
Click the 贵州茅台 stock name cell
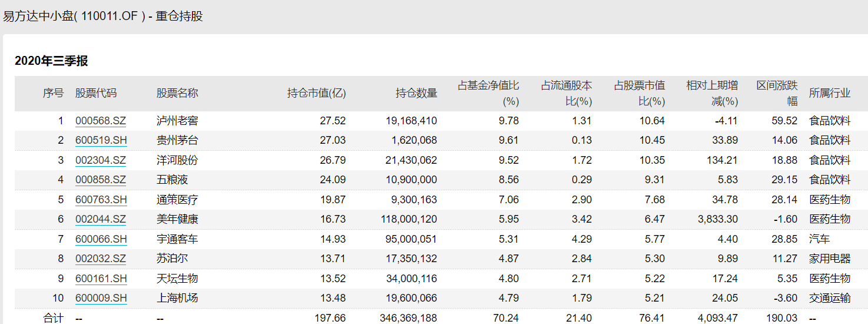click(x=177, y=141)
